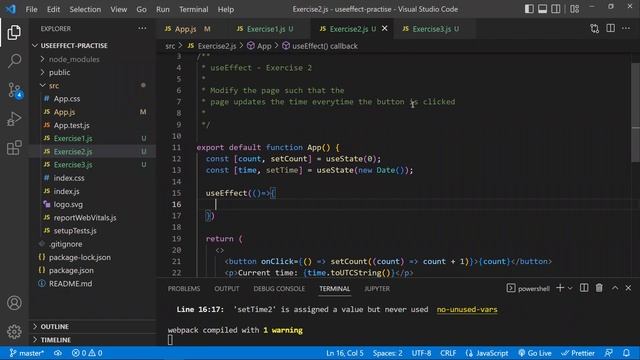Click Go Live in status bar

[x=535, y=353]
